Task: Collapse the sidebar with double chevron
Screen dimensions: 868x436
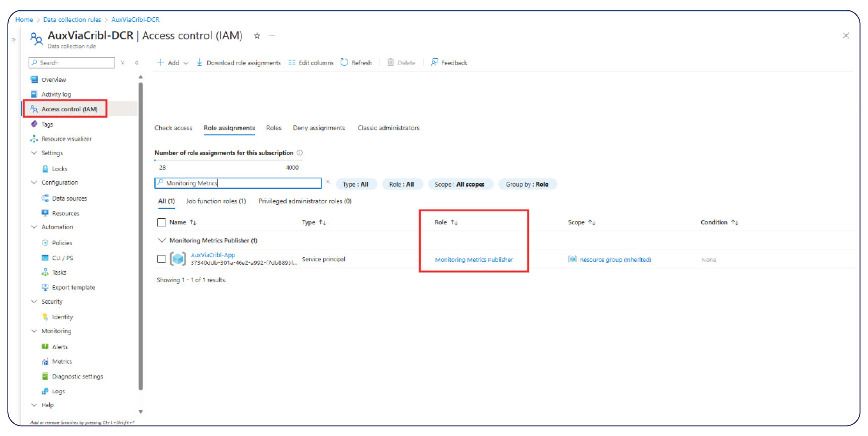Action: (x=137, y=63)
